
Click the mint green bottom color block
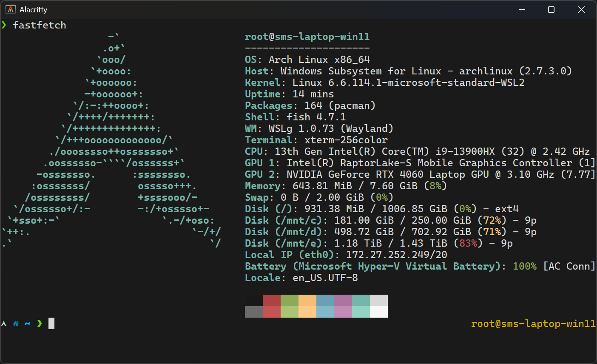tap(361, 312)
